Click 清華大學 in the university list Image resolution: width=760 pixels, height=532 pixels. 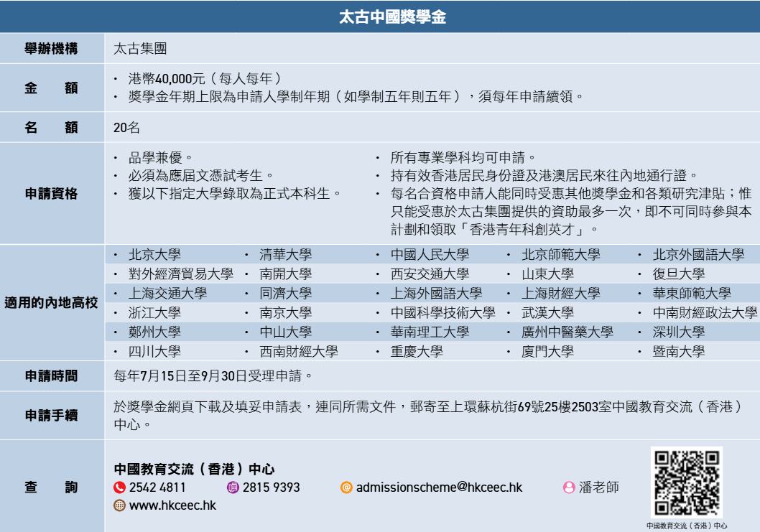[285, 255]
